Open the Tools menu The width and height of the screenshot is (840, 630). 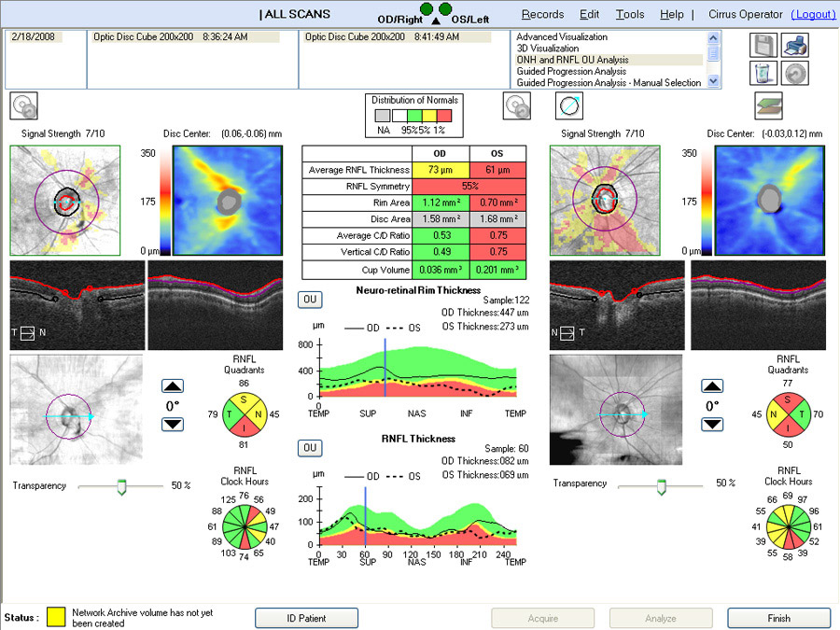pos(630,15)
